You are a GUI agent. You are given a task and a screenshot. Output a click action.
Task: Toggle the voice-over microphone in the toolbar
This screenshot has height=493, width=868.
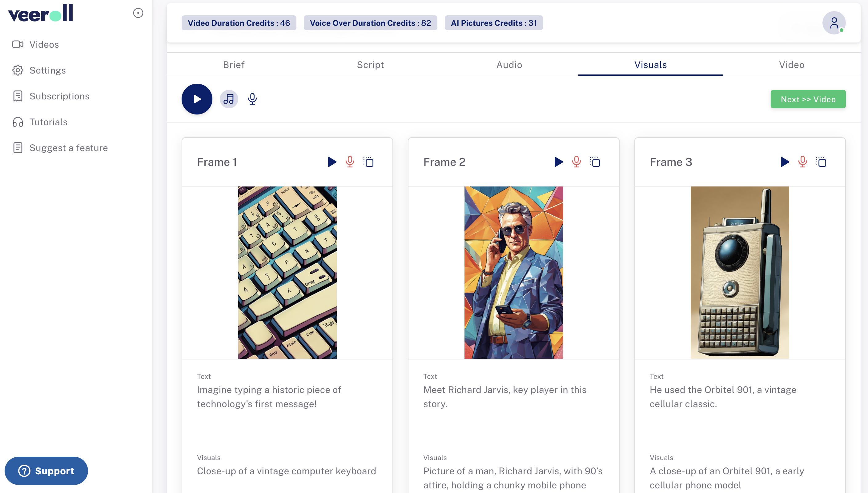(252, 99)
